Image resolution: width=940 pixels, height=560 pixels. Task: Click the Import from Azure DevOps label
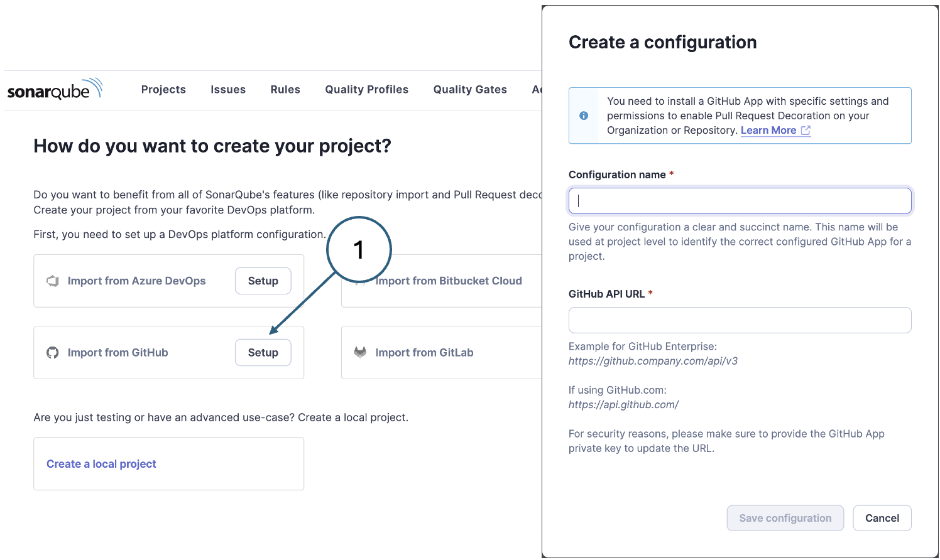tap(137, 281)
